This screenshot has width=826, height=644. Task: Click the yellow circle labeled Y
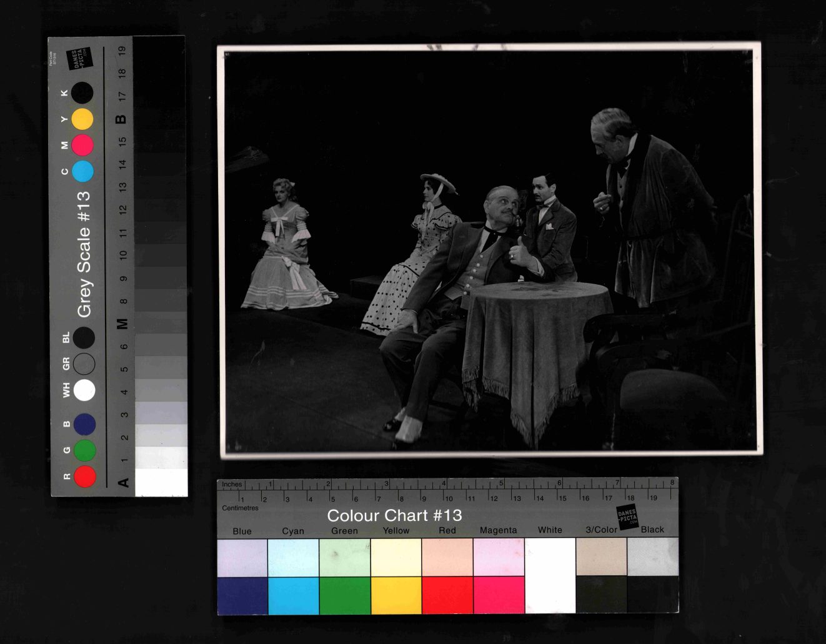[82, 119]
